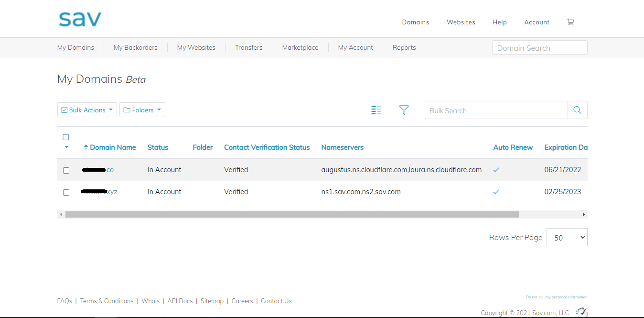Select the .co domain row checkbox

coord(66,170)
